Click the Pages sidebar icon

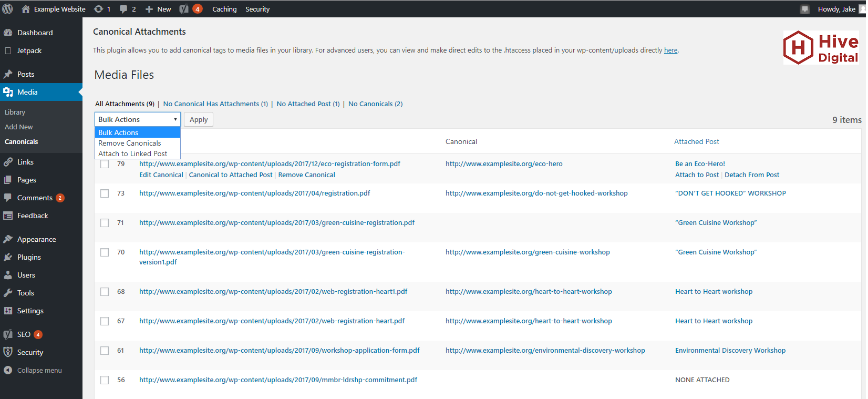pyautogui.click(x=8, y=180)
